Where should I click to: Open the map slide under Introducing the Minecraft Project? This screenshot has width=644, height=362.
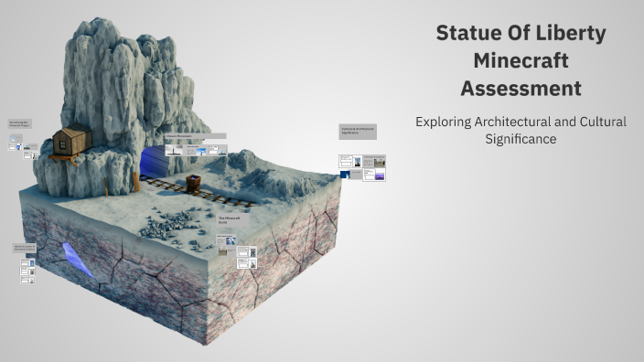tap(16, 138)
